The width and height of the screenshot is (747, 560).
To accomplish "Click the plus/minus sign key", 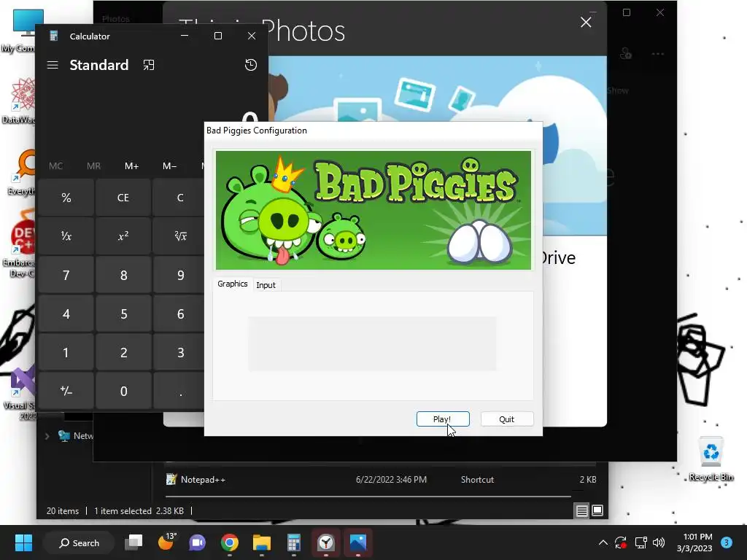I will click(x=66, y=391).
